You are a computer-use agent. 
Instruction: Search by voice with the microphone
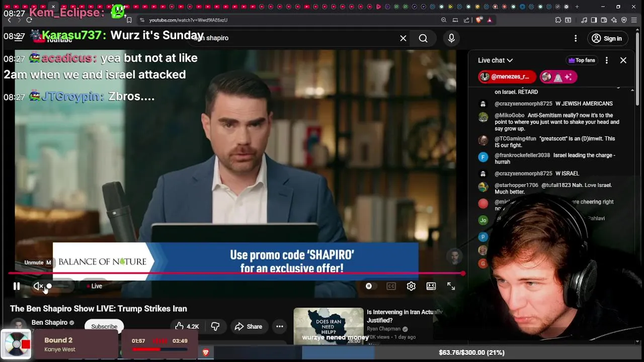coord(451,38)
